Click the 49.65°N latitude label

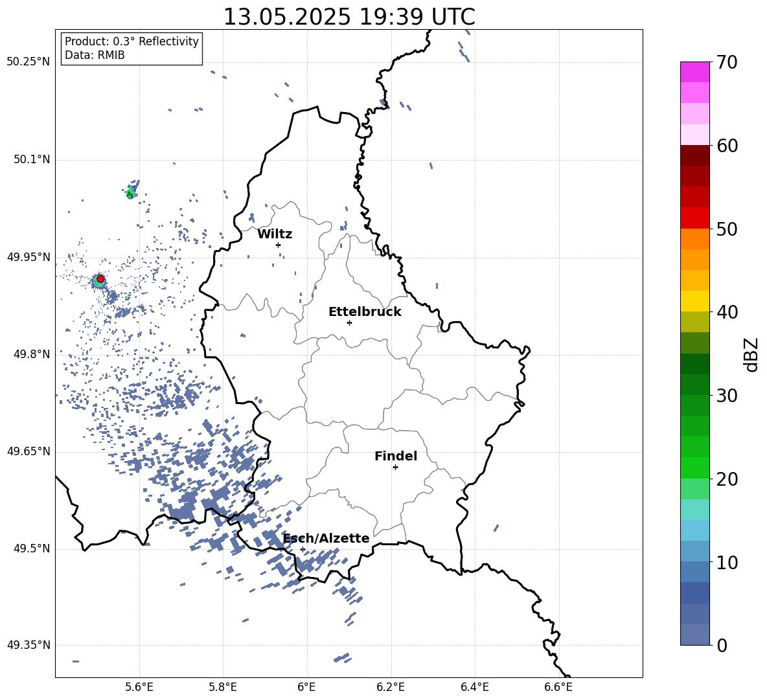coord(29,451)
